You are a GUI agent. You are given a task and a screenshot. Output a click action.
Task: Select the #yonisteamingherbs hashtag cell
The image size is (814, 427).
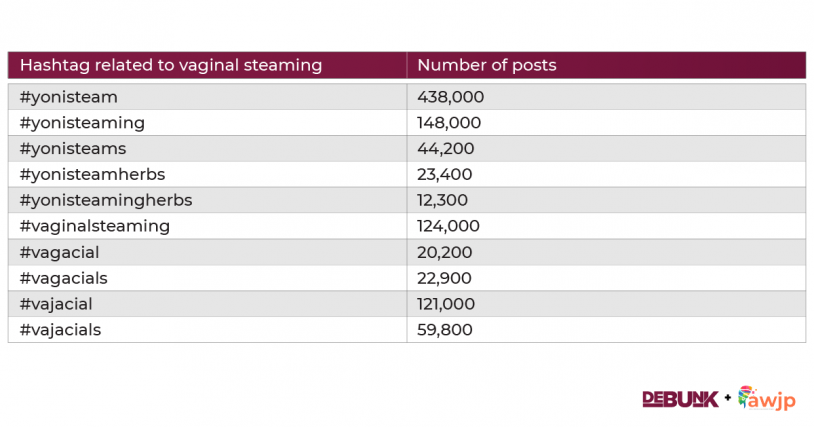106,200
